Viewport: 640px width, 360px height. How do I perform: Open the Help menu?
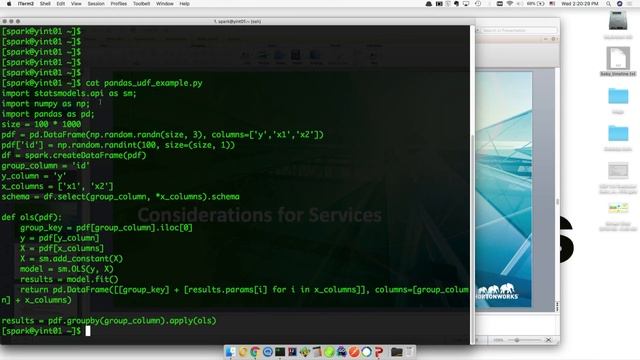point(184,4)
